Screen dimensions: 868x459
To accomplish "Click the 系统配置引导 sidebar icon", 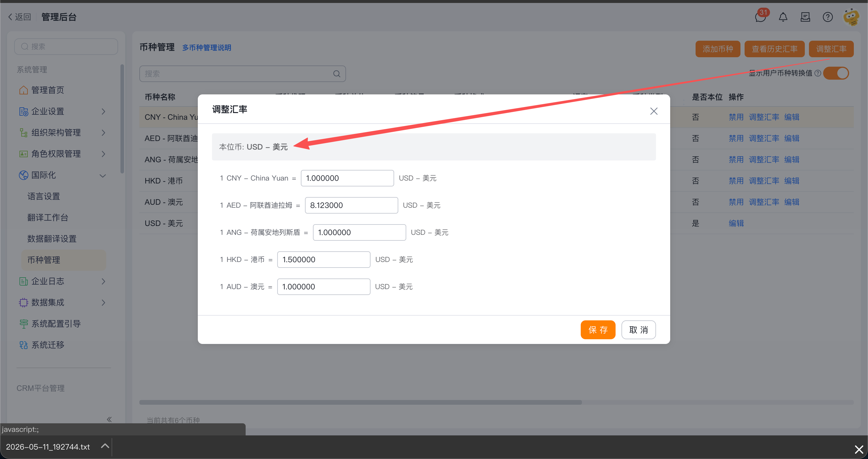I will click(23, 323).
